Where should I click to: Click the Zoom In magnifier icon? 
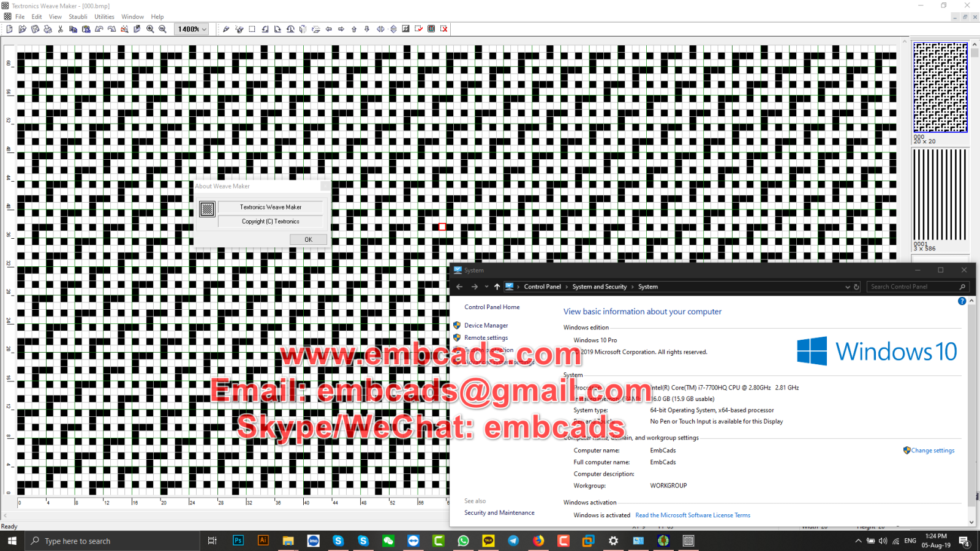(x=150, y=29)
